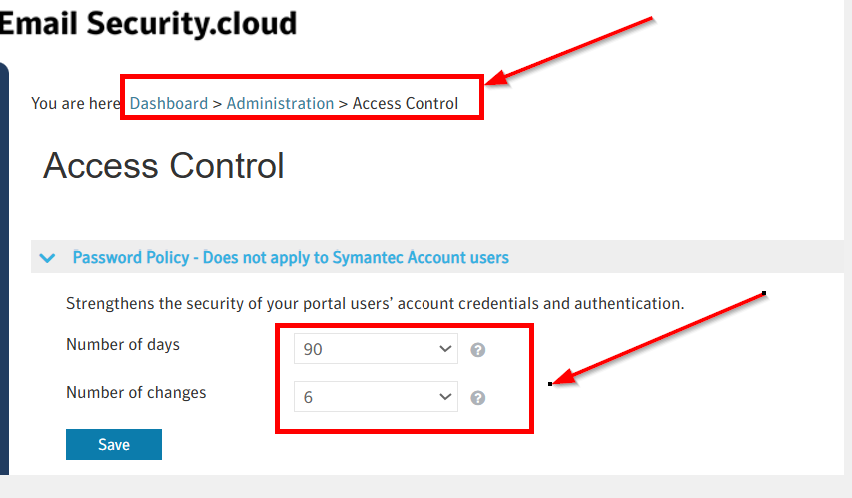The image size is (852, 498).
Task: Click the arrow on the 6 changes combo box
Action: coord(445,397)
